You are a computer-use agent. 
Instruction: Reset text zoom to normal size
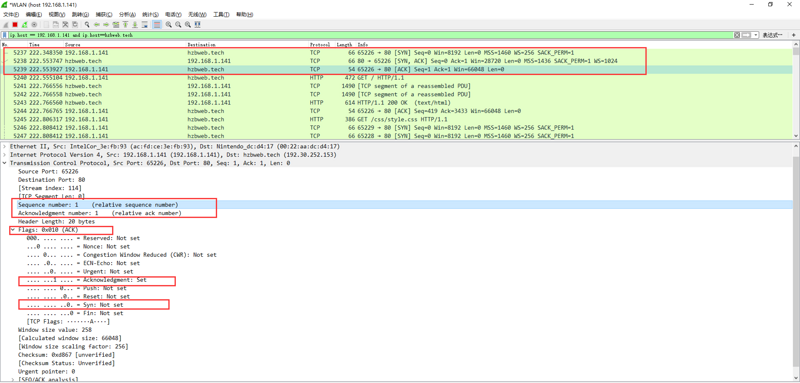pyautogui.click(x=188, y=25)
